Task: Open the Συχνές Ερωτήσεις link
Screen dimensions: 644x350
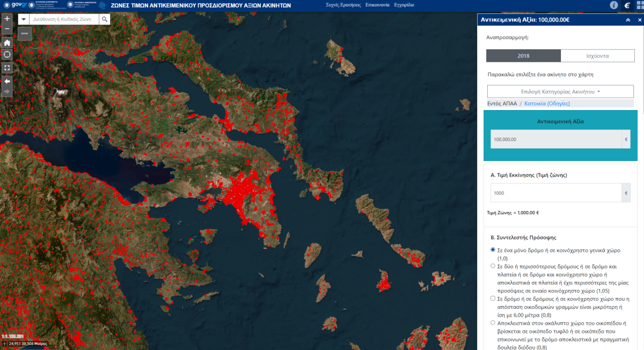Action: coord(343,5)
